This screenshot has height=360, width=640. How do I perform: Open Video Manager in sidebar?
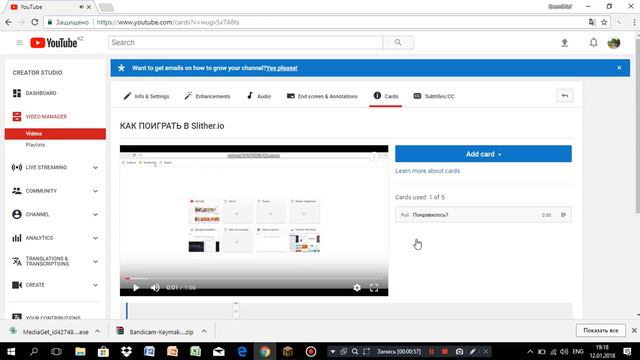pyautogui.click(x=40, y=117)
